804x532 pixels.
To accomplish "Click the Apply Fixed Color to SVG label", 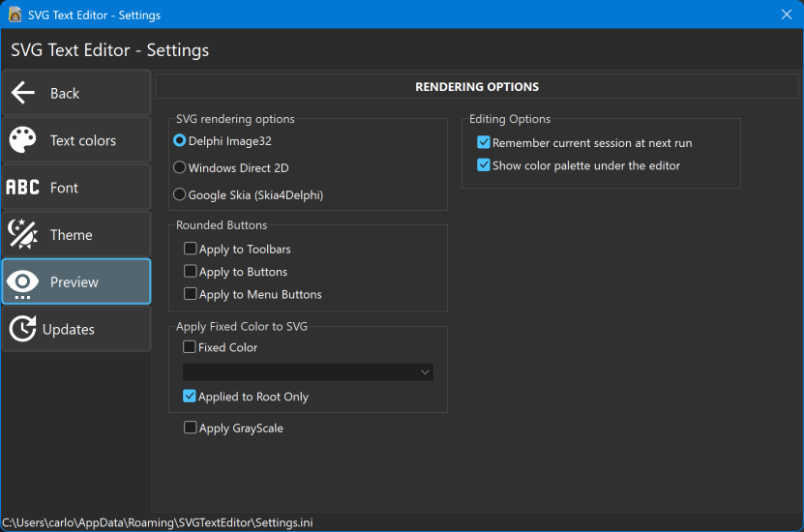I will tap(242, 327).
